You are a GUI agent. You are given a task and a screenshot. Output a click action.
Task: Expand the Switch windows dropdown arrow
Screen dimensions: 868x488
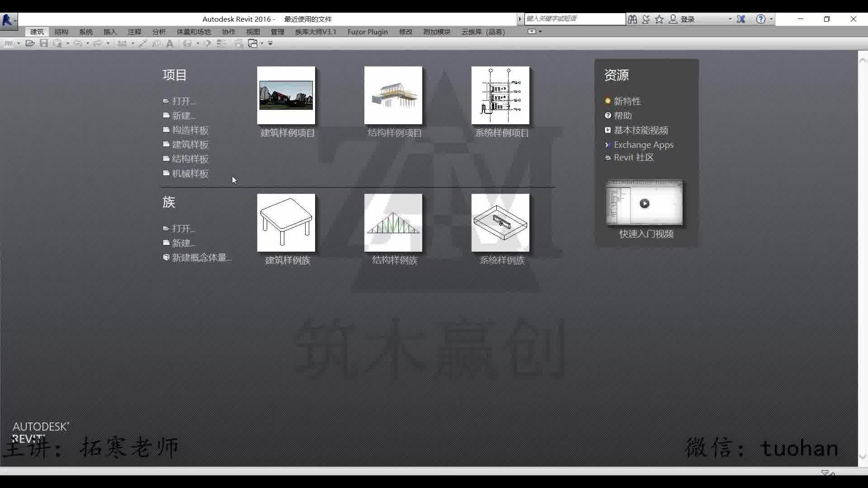tap(262, 43)
